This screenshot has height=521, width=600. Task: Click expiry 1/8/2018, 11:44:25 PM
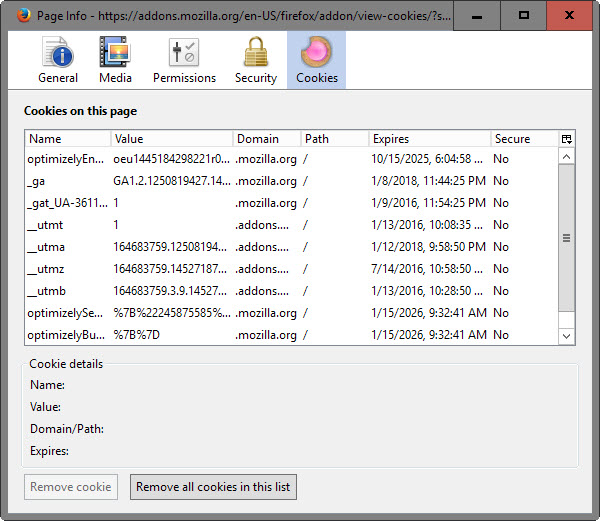(x=428, y=181)
